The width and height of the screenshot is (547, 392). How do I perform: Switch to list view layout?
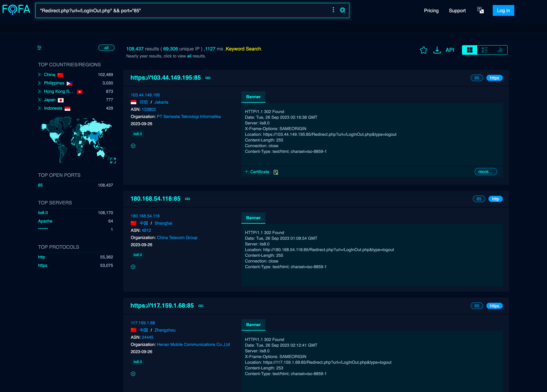click(x=484, y=50)
